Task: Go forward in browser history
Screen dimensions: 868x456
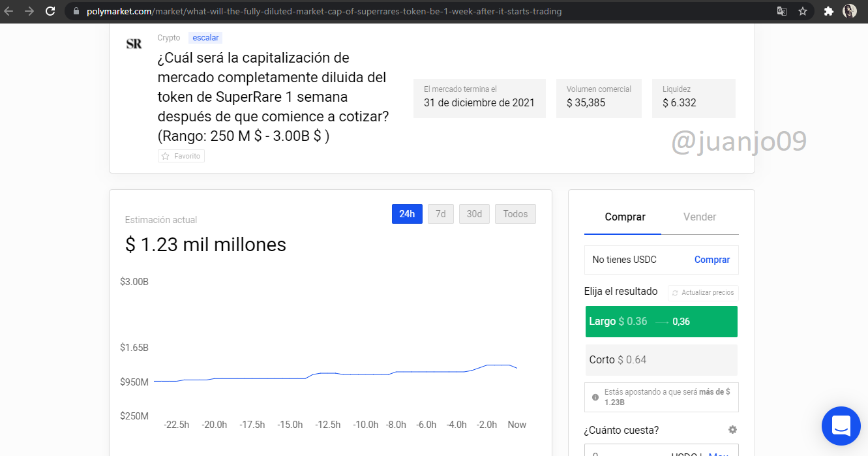Action: pyautogui.click(x=29, y=11)
